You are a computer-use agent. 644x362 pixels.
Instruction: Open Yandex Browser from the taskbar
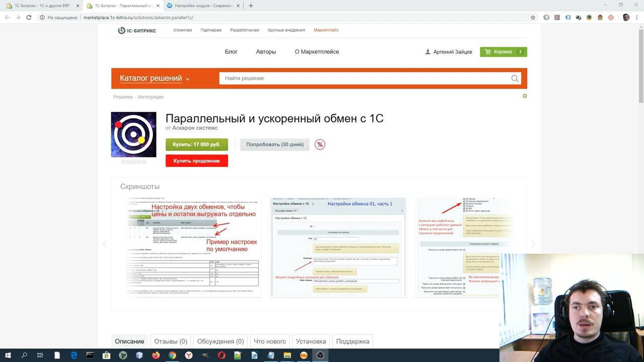[x=189, y=355]
